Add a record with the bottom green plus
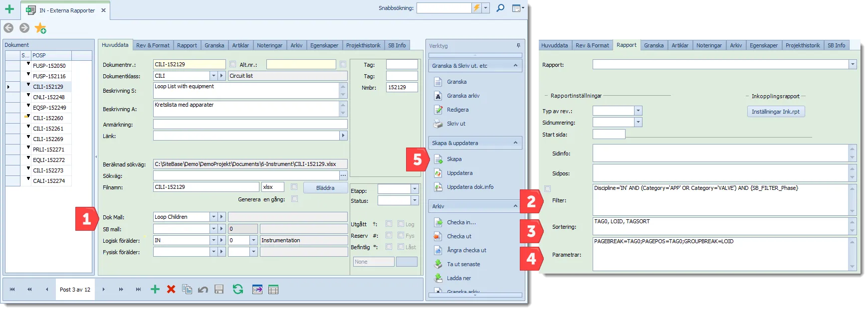This screenshot has width=868, height=311. tap(155, 289)
